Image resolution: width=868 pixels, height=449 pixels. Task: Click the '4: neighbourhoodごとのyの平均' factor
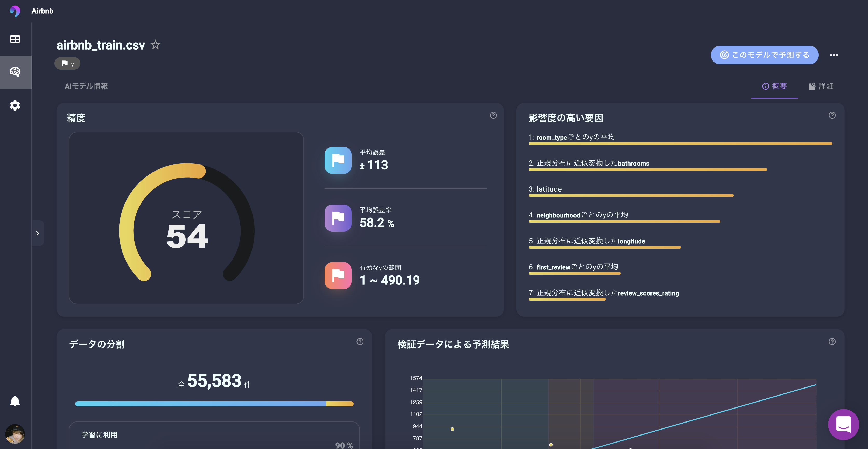pyautogui.click(x=578, y=215)
